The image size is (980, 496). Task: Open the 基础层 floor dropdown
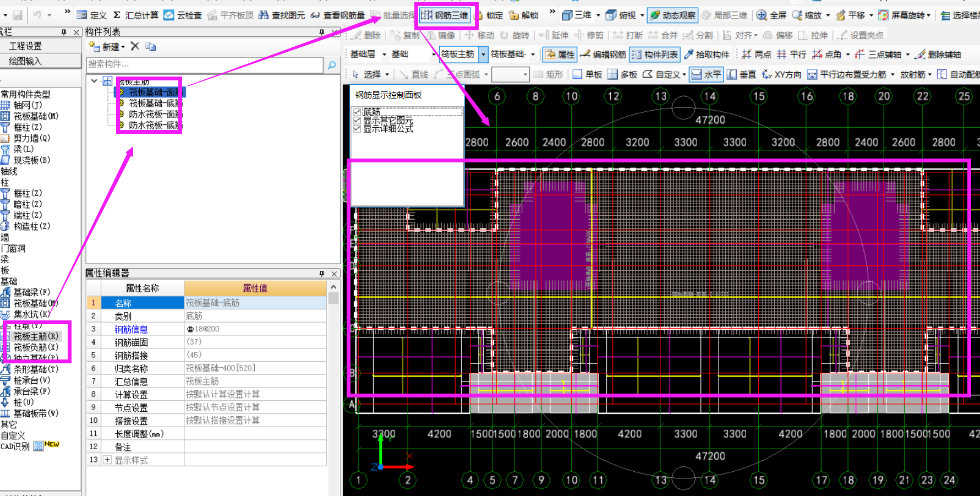pos(384,54)
